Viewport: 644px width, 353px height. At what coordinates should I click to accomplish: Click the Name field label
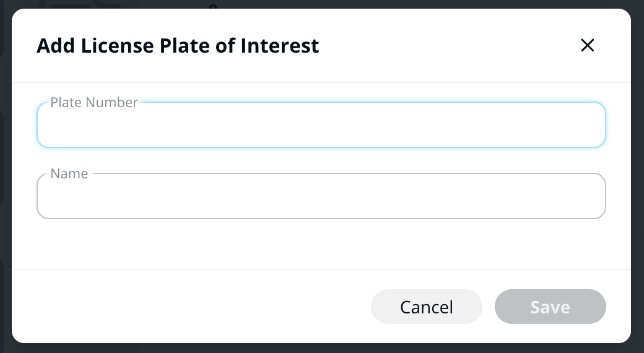(69, 174)
